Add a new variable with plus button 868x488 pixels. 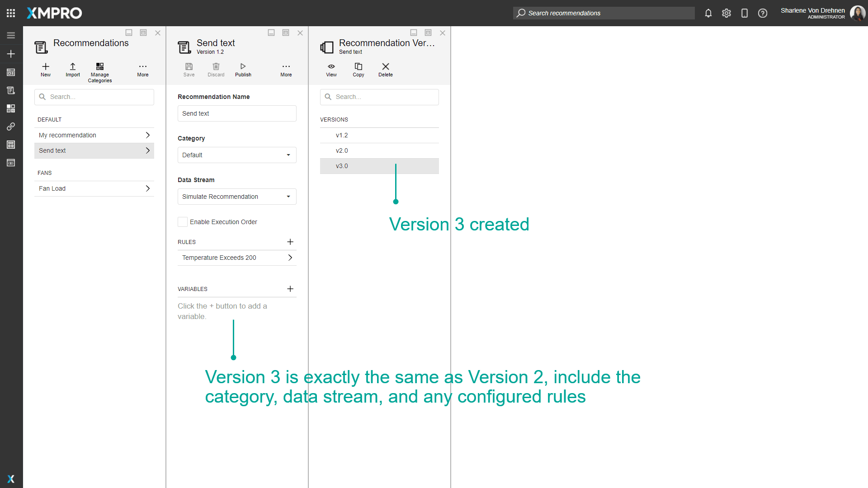[290, 289]
